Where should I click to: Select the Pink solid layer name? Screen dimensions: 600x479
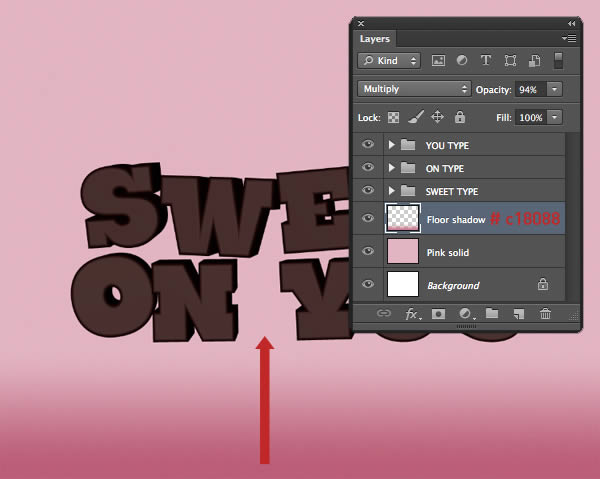tap(448, 253)
